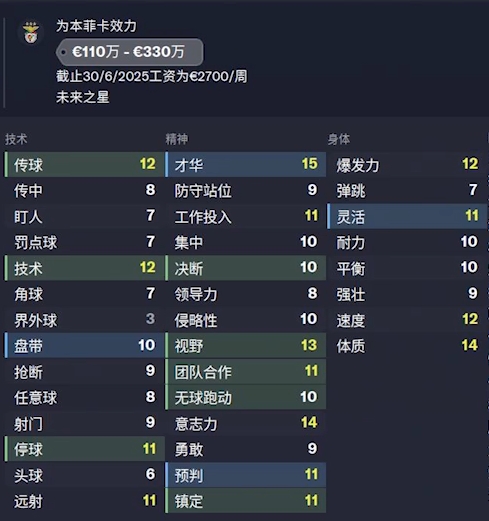The height and width of the screenshot is (521, 489).
Task: Click the 身体 column header
Action: point(339,139)
